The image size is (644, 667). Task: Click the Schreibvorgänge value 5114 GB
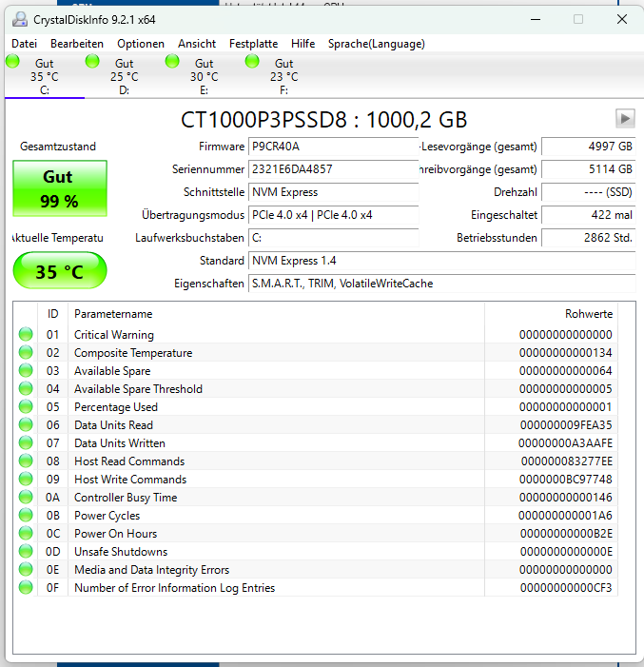(588, 169)
